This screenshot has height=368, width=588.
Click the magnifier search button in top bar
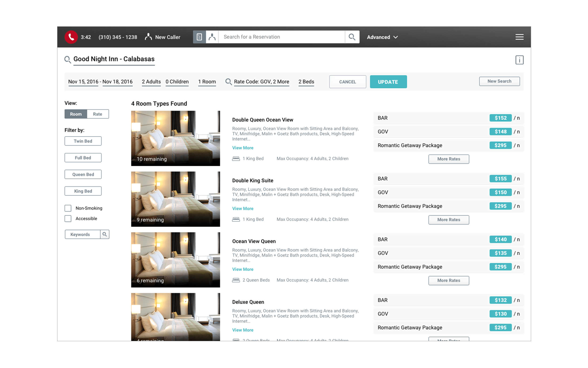click(352, 37)
